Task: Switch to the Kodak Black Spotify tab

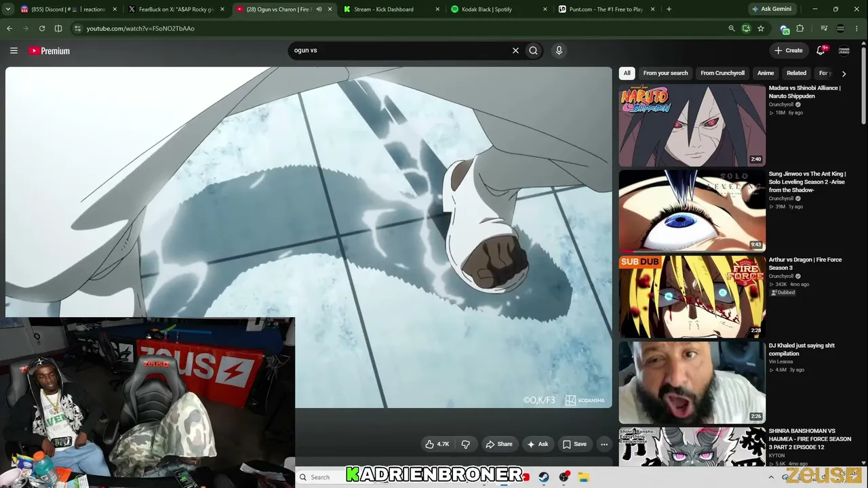Action: click(x=499, y=9)
